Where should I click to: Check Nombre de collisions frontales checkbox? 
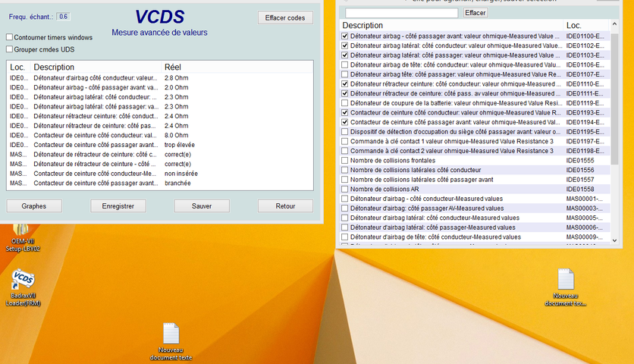point(345,161)
